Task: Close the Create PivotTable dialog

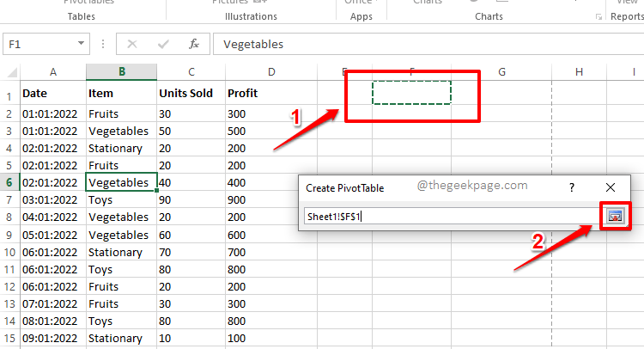Action: coord(611,187)
